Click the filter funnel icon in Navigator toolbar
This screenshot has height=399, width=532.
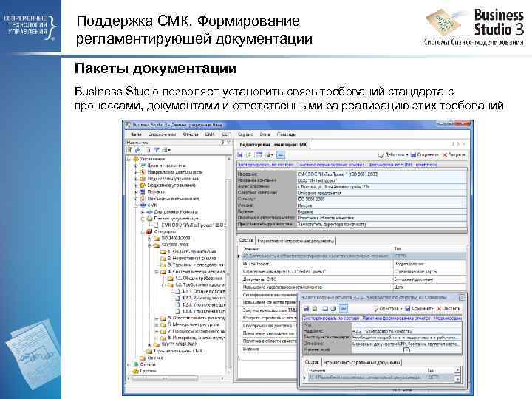tap(157, 150)
